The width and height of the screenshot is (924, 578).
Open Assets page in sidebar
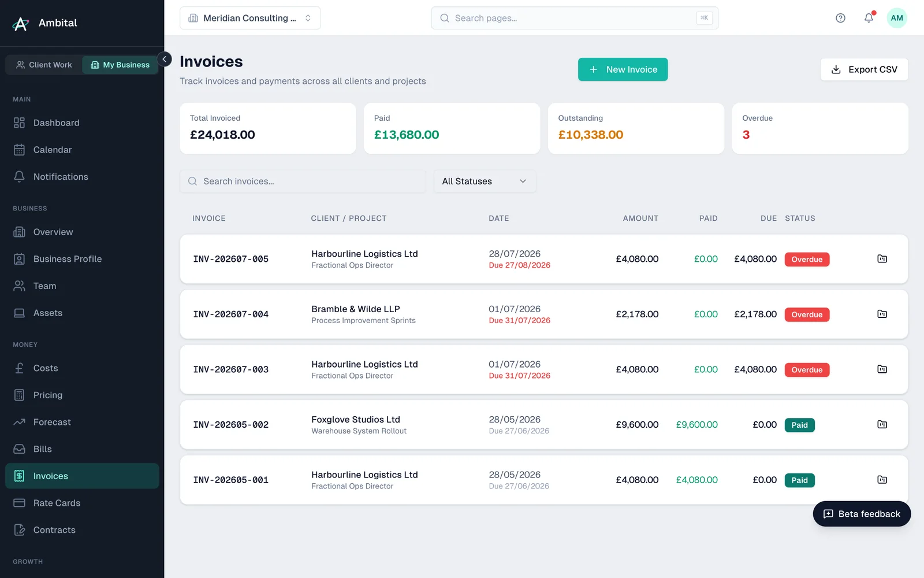(82, 313)
